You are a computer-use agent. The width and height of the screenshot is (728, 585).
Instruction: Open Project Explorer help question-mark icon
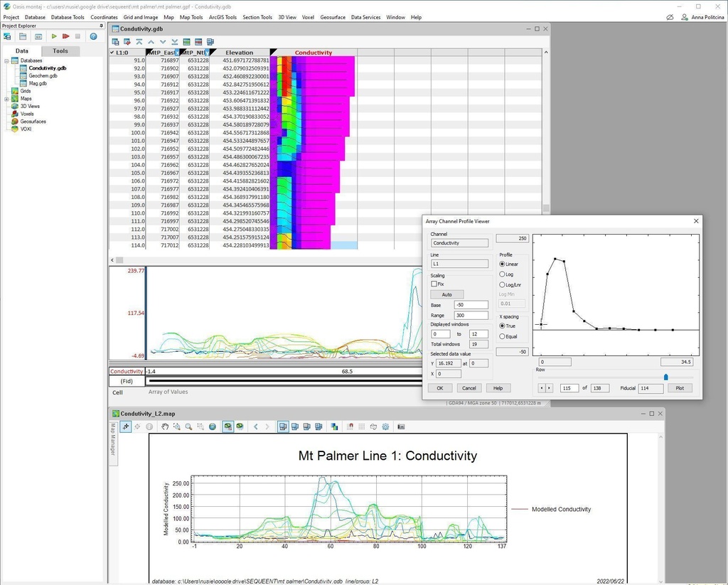pos(93,36)
